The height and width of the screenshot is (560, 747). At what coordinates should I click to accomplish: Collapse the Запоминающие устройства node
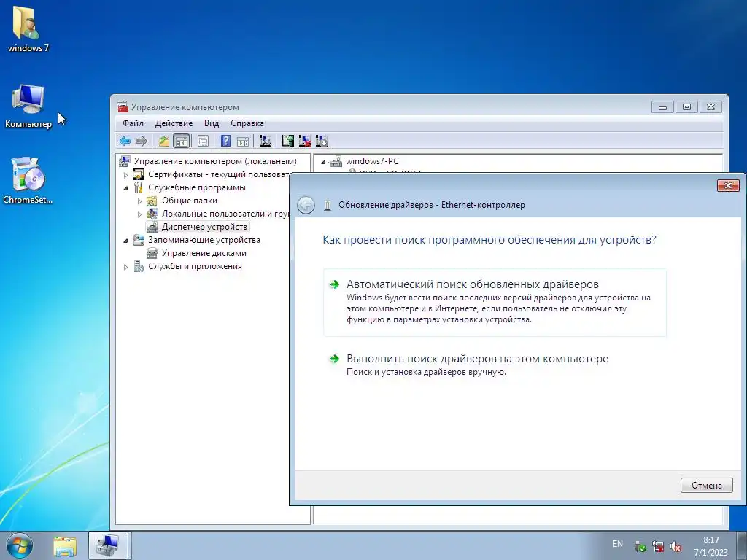point(125,241)
